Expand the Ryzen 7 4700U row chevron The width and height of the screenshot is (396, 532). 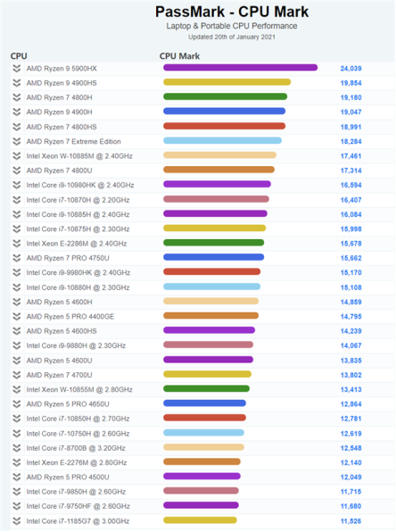[17, 375]
